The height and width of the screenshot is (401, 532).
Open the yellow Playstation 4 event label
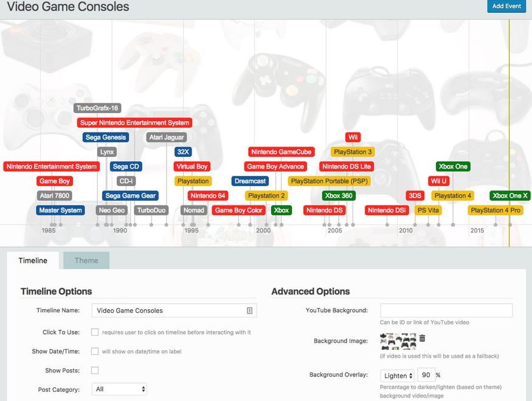pyautogui.click(x=452, y=195)
